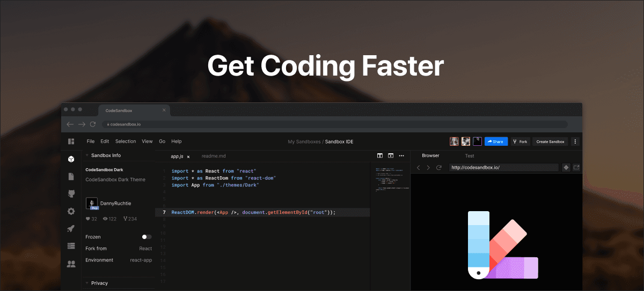Close the app.js tab
Screen dimensions: 644x291
(188, 156)
